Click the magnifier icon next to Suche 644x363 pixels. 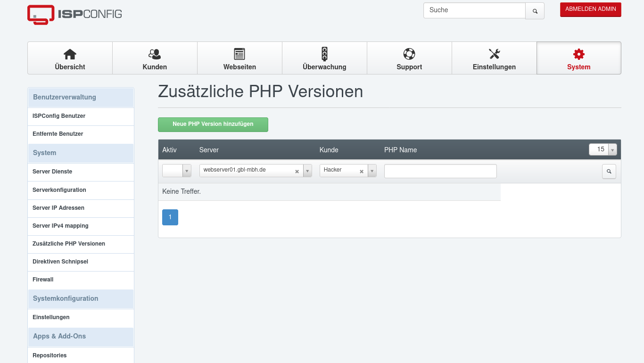pos(535,10)
